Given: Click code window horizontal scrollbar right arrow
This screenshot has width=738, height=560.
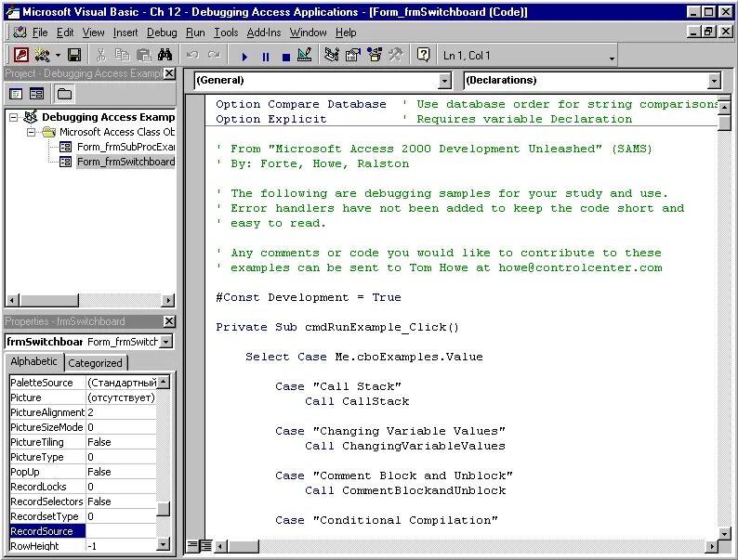Looking at the screenshot, I should click(712, 546).
